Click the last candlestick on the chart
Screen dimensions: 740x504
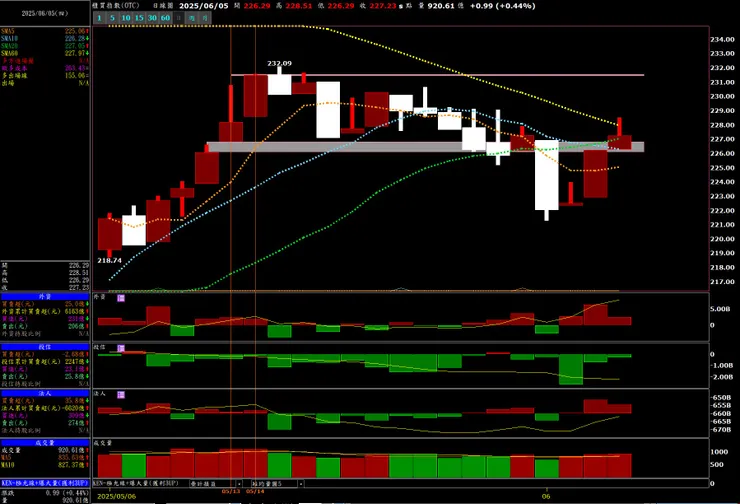click(x=619, y=142)
